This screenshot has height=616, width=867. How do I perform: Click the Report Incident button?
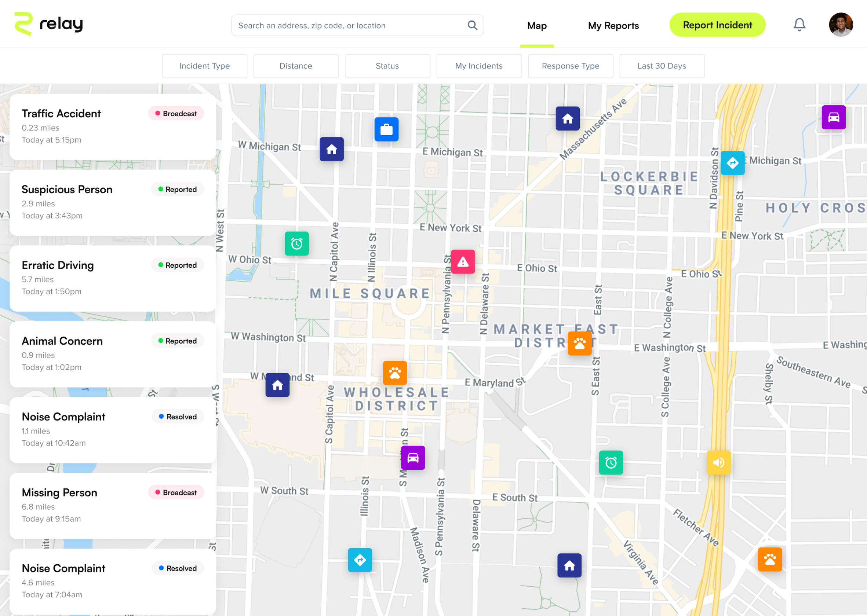pos(717,25)
